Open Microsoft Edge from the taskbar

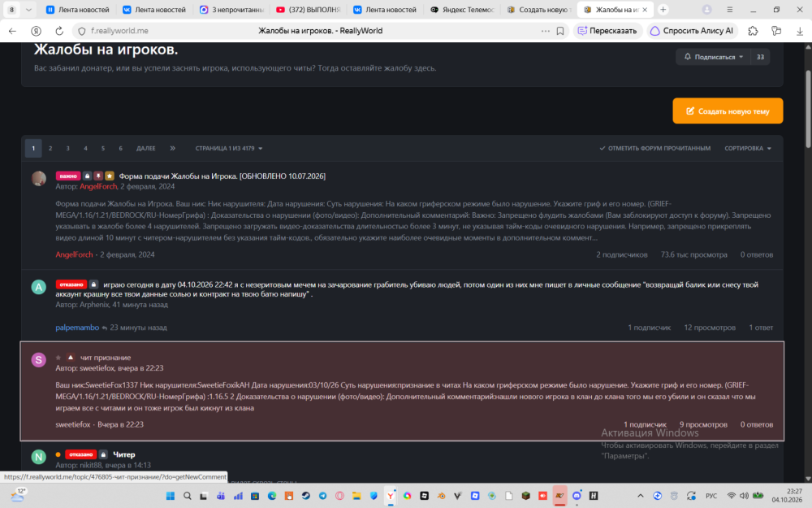tap(272, 496)
